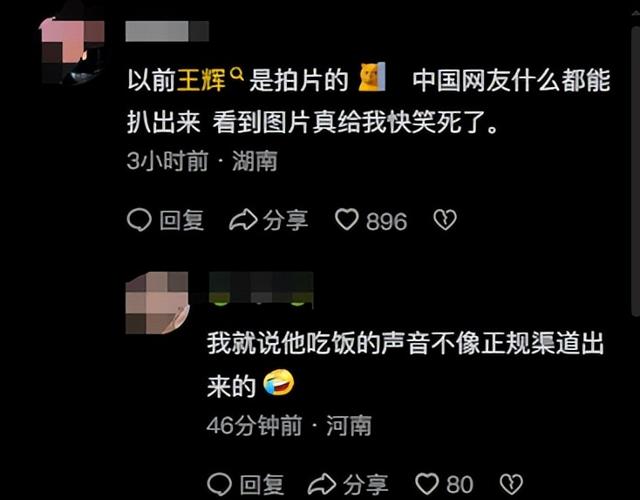
Task: Dislike the first comment via broken heart
Action: (x=445, y=220)
